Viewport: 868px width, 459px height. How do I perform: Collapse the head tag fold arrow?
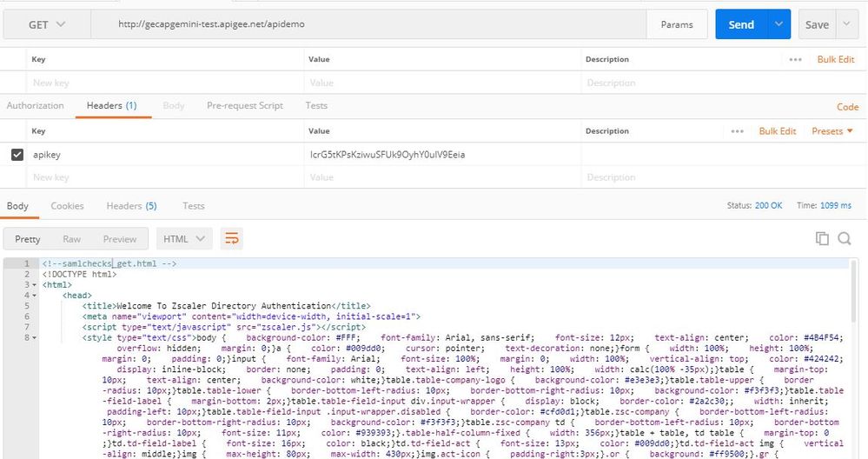tap(35, 295)
